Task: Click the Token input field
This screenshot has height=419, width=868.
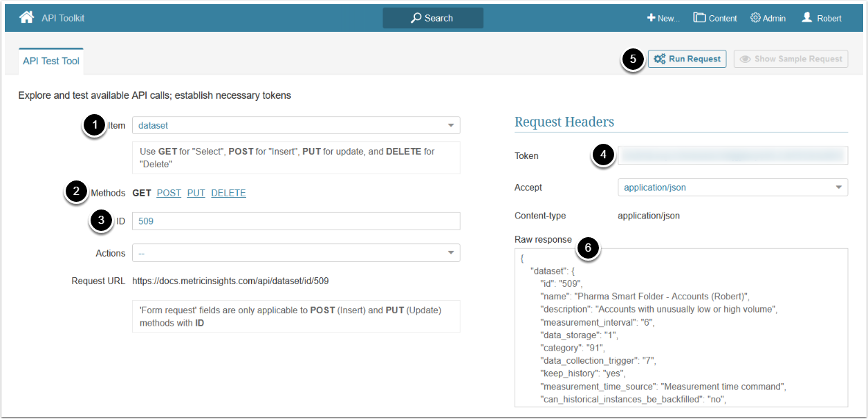Action: point(732,156)
